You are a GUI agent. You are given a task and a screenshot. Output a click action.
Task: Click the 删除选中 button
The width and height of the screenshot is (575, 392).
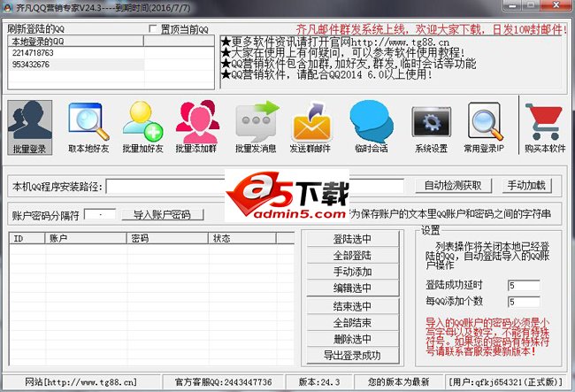coord(352,339)
